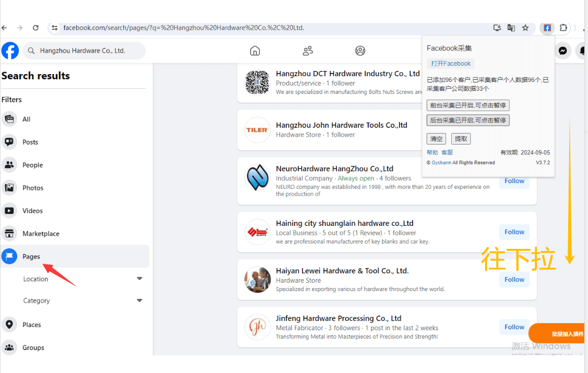The width and height of the screenshot is (588, 373).
Task: Open Hangzhou DCT Hardware Industry Co., Ltd page
Action: pos(348,74)
